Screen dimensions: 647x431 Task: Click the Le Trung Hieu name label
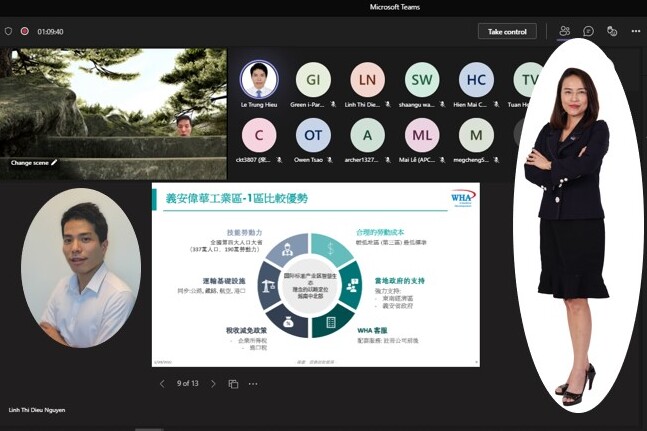tap(259, 105)
